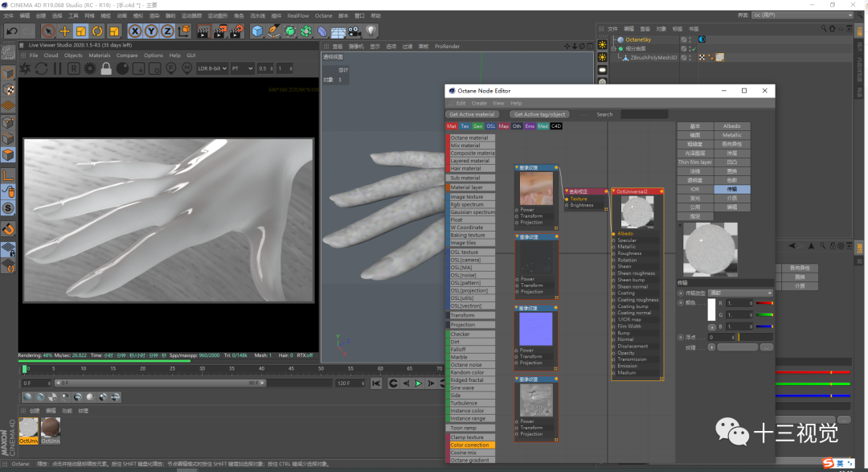
Task: Open the PT kernel dropdown
Action: pos(242,68)
